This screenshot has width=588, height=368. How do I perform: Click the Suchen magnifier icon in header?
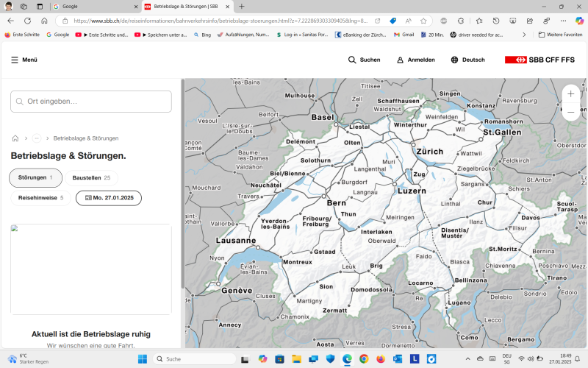point(353,60)
